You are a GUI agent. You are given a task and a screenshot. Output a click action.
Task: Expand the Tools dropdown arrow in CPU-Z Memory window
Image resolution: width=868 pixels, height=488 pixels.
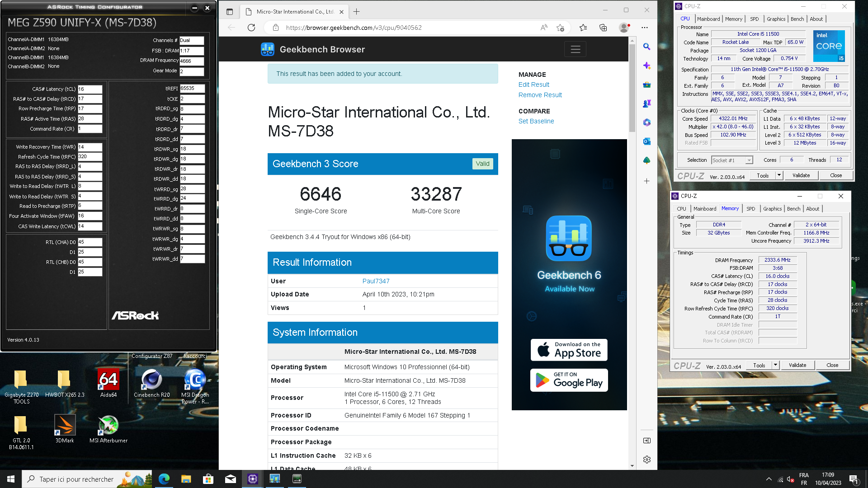775,365
